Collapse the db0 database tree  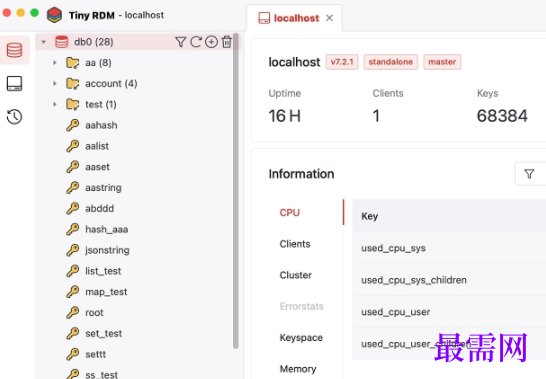(x=44, y=42)
